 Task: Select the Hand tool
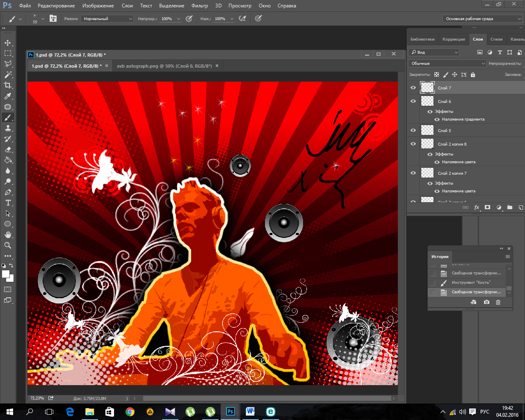click(x=8, y=235)
